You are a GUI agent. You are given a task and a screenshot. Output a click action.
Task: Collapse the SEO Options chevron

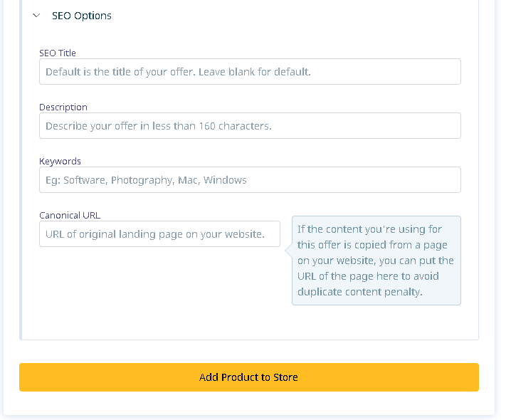36,16
